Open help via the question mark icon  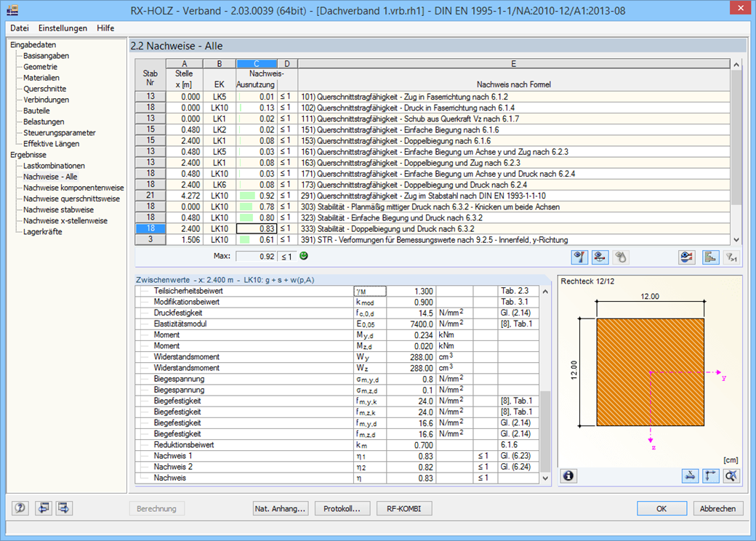pyautogui.click(x=20, y=508)
